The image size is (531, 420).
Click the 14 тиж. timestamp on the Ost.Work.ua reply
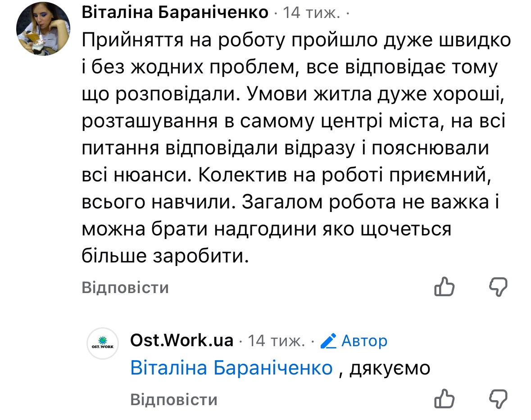(277, 341)
